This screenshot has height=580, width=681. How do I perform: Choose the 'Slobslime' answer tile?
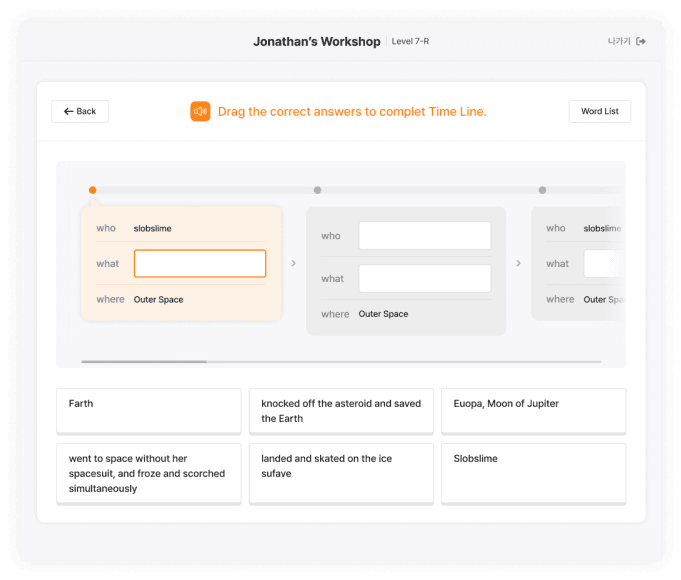click(x=533, y=473)
